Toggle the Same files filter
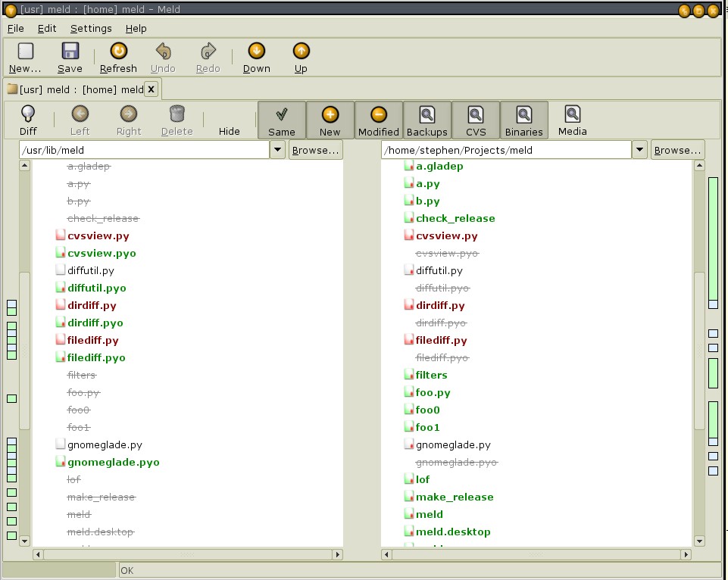The width and height of the screenshot is (728, 580). coord(282,120)
